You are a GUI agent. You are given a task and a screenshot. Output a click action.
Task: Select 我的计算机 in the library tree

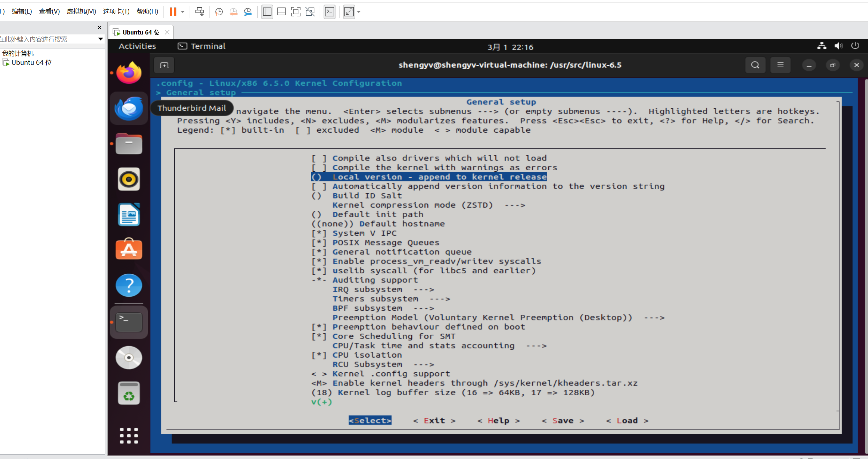pos(18,53)
